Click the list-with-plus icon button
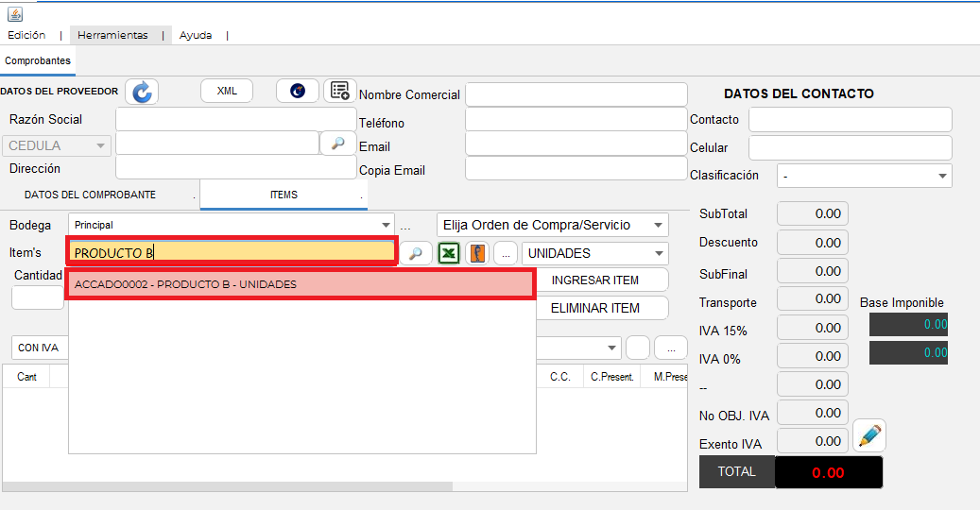This screenshot has height=510, width=980. pyautogui.click(x=340, y=91)
